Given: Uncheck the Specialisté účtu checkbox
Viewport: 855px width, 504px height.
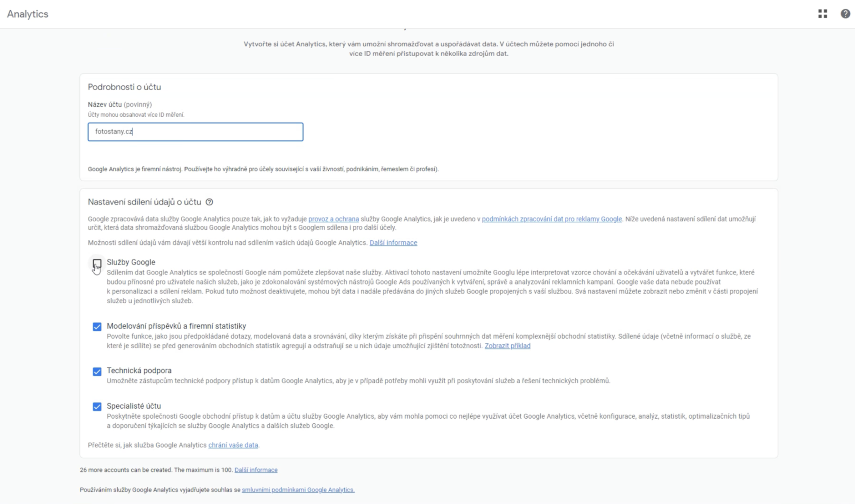Looking at the screenshot, I should [97, 406].
